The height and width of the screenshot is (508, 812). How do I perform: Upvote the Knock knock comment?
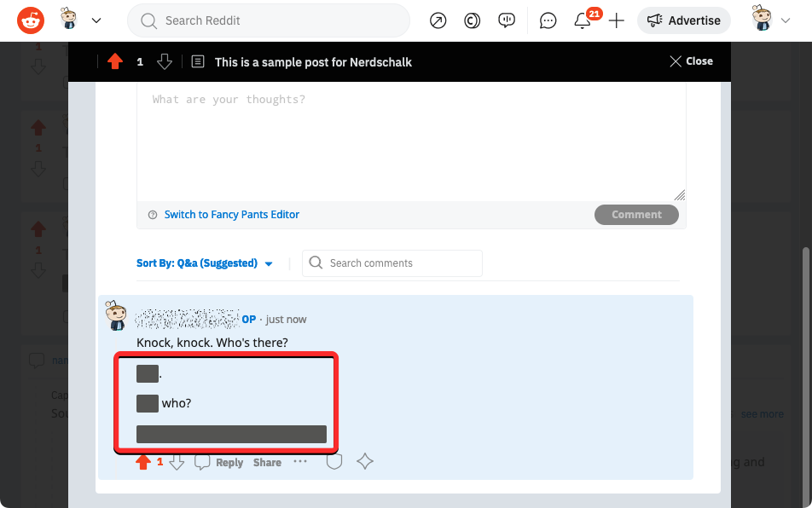click(143, 462)
